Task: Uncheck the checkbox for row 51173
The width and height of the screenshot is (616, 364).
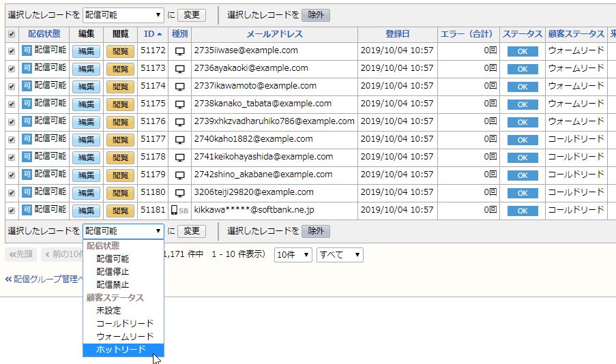Action: click(x=12, y=69)
